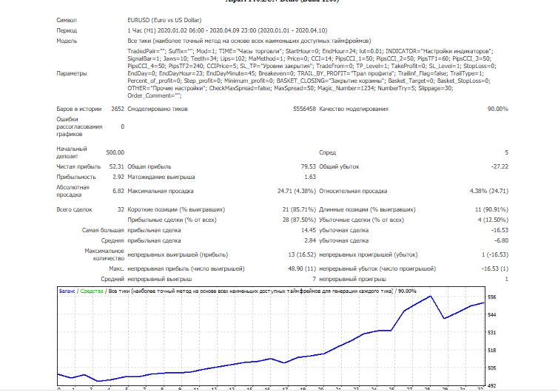Screen dimensions: 558x392
Task: Select the expected payoff value '1.63'
Action: tap(310, 177)
